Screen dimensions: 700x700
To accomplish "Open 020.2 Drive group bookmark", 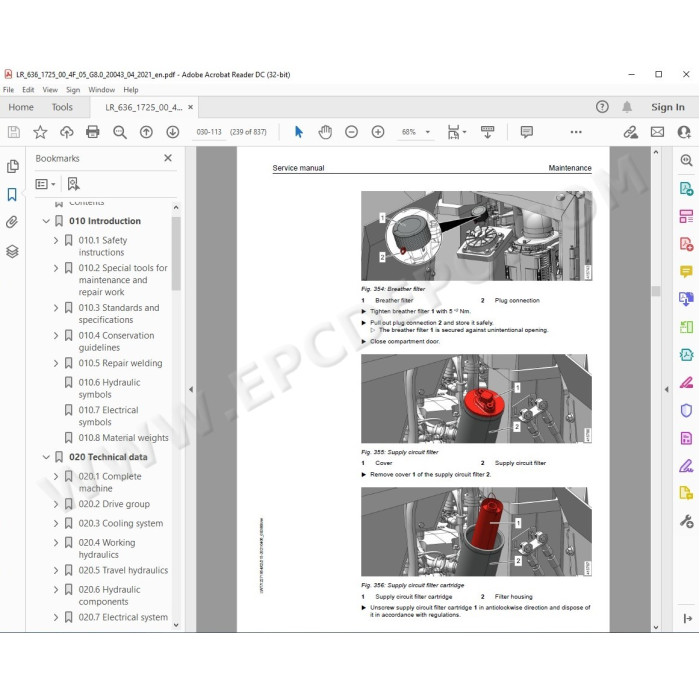I will pyautogui.click(x=114, y=504).
